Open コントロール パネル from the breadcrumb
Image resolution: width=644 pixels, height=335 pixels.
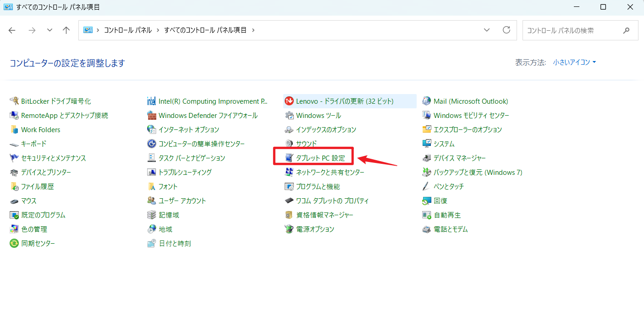coord(128,30)
